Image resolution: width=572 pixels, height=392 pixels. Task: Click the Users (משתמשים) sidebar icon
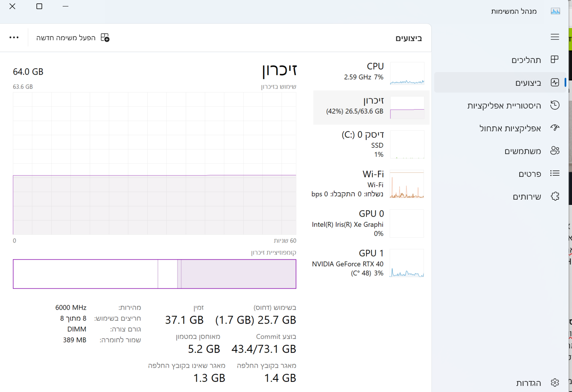pos(555,151)
